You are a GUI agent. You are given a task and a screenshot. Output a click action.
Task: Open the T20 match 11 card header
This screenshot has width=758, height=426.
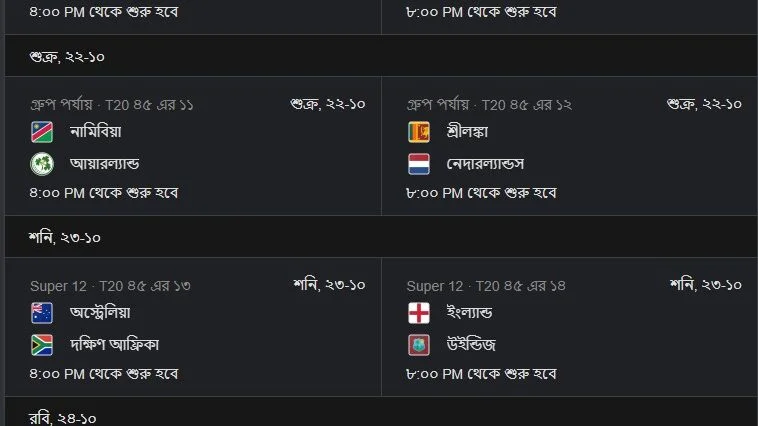pos(112,105)
